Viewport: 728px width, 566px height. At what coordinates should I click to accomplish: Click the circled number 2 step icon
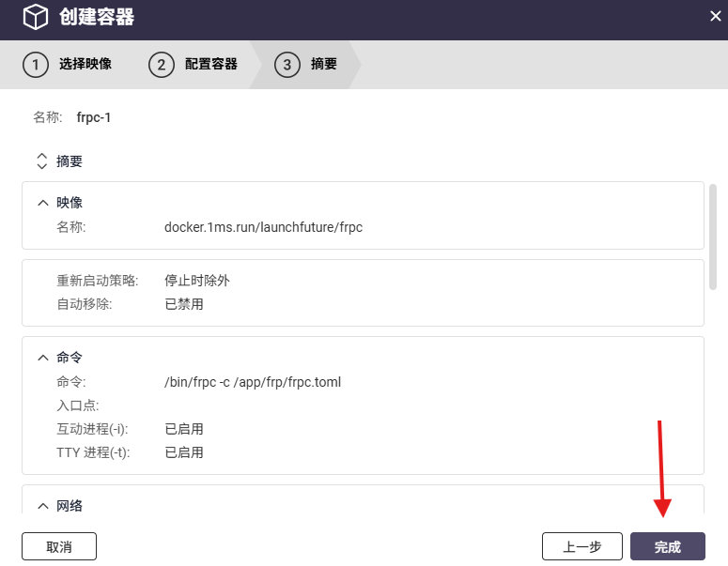(x=162, y=65)
